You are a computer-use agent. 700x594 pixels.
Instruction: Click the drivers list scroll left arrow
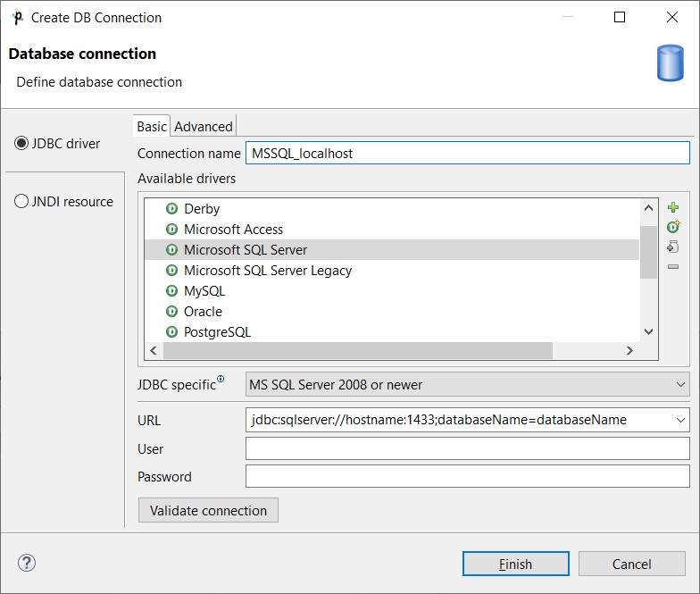[x=154, y=350]
